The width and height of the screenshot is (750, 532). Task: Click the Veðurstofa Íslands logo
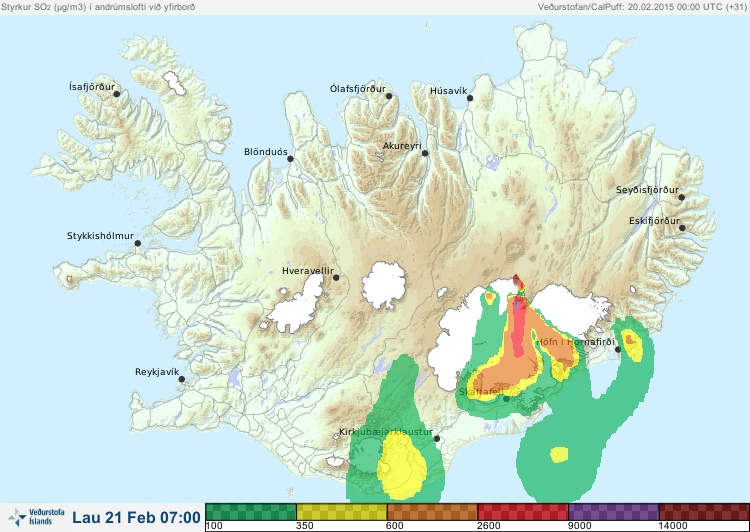(36, 517)
